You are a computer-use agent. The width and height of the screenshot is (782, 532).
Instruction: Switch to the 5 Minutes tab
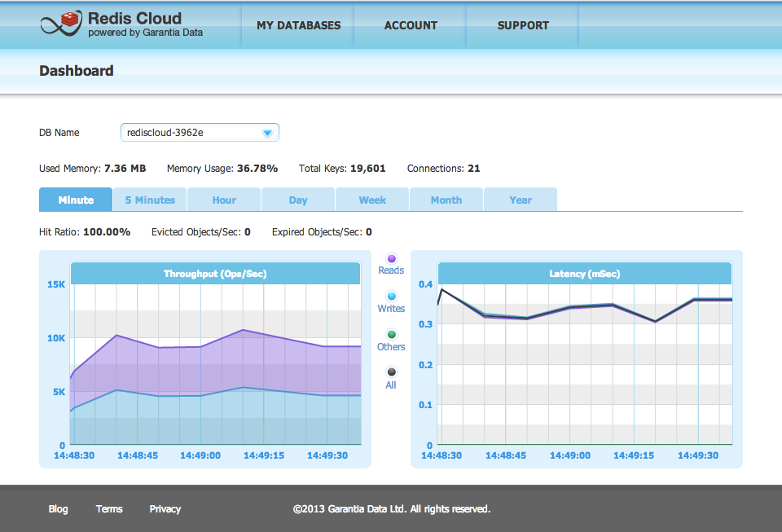pyautogui.click(x=150, y=200)
